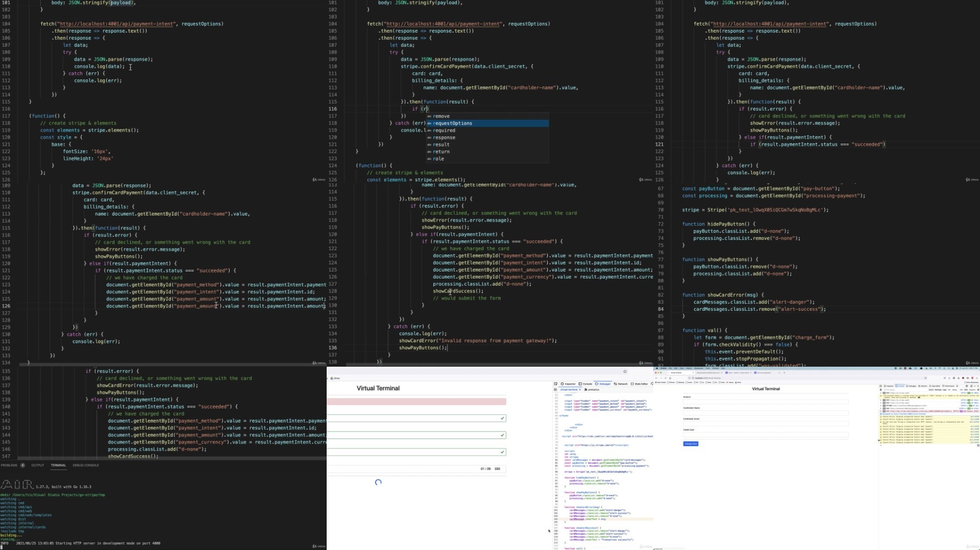Choose 'response' from the autocomplete popup
Screen dimensions: 980x550
pyautogui.click(x=487, y=137)
